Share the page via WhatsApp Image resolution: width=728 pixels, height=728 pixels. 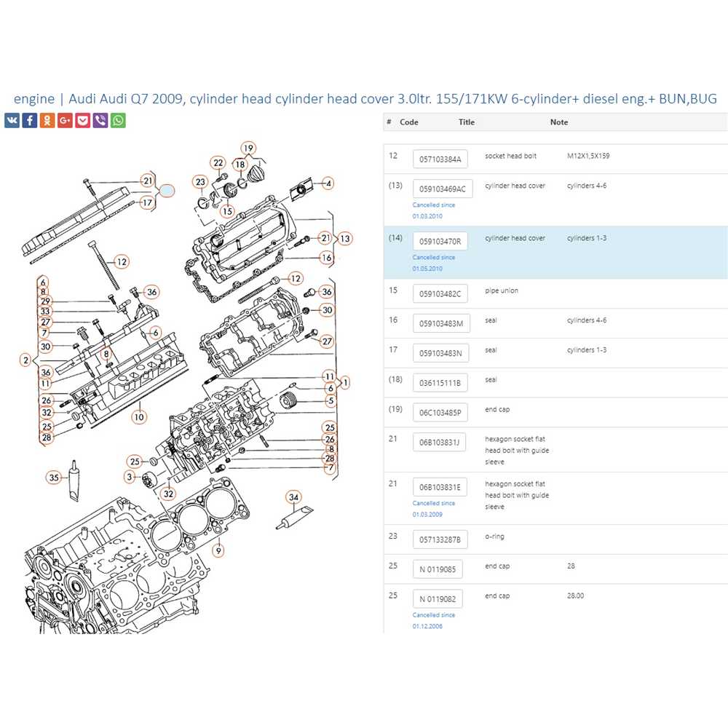[x=118, y=121]
